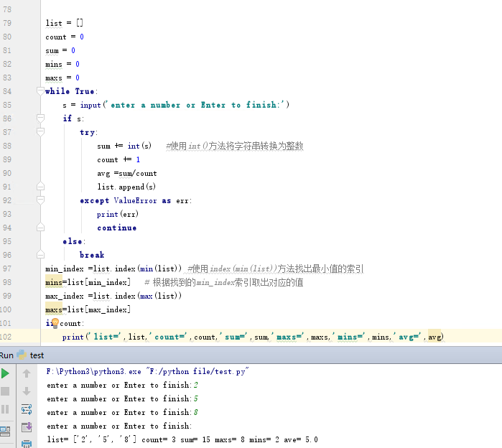The image size is (502, 448).
Task: Click the Restore Layout icon
Action: point(5,431)
